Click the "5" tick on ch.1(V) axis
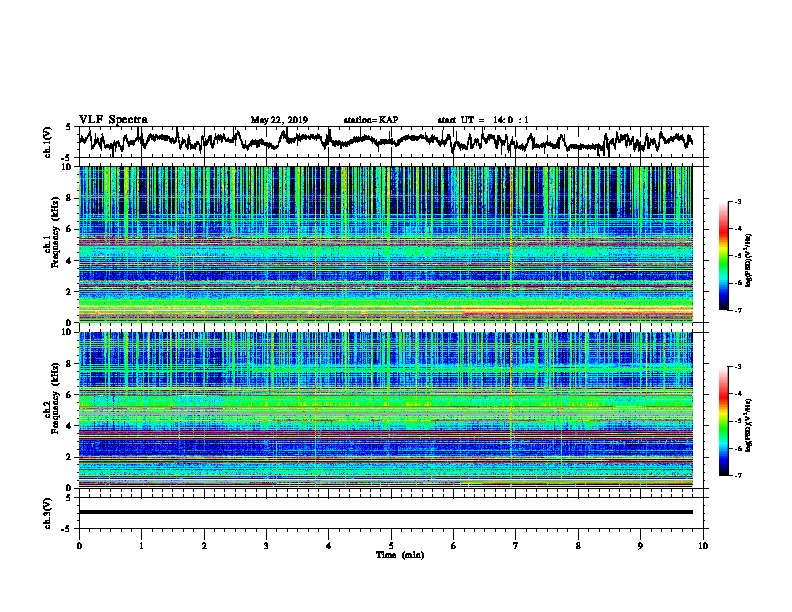The width and height of the screenshot is (792, 612). [x=69, y=127]
